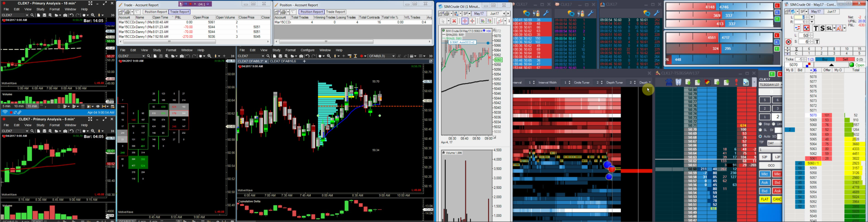The height and width of the screenshot is (222, 868).
Task: Click the S2P button
Action: tap(765, 157)
